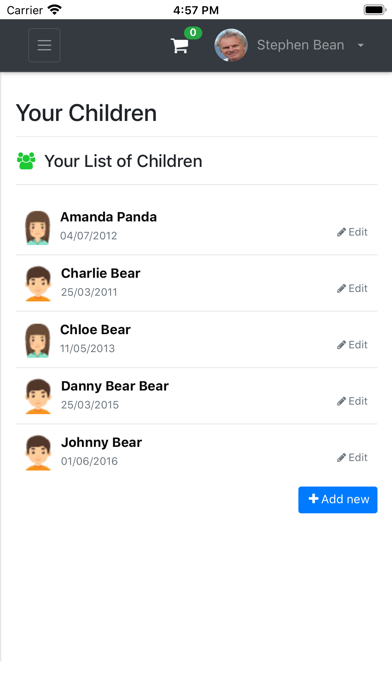Select Danny Bear Bear's avatar
This screenshot has width=392, height=696.
[38, 397]
